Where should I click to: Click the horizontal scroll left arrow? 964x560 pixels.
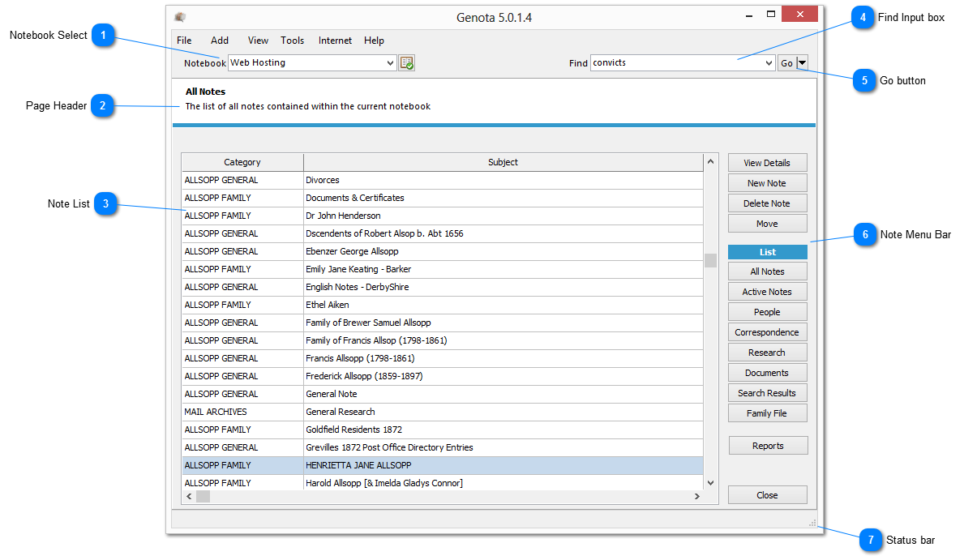189,496
